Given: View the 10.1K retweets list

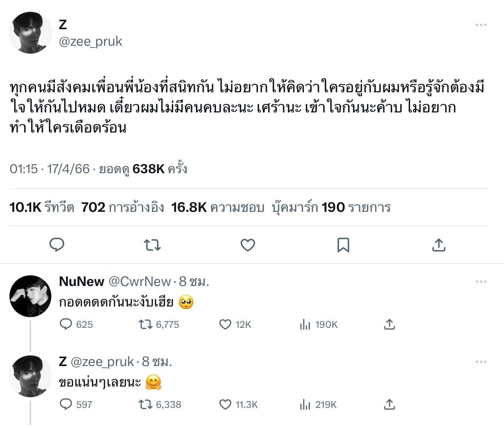Looking at the screenshot, I should (42, 207).
